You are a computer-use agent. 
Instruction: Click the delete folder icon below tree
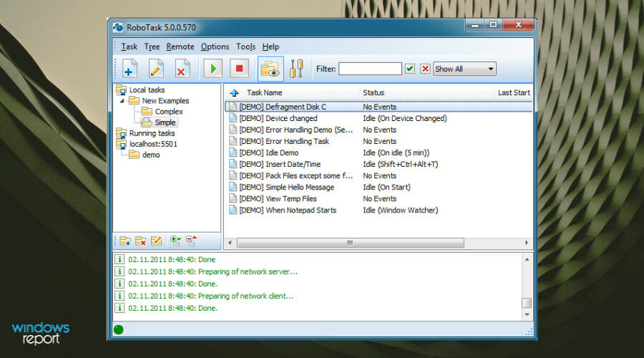tap(141, 241)
